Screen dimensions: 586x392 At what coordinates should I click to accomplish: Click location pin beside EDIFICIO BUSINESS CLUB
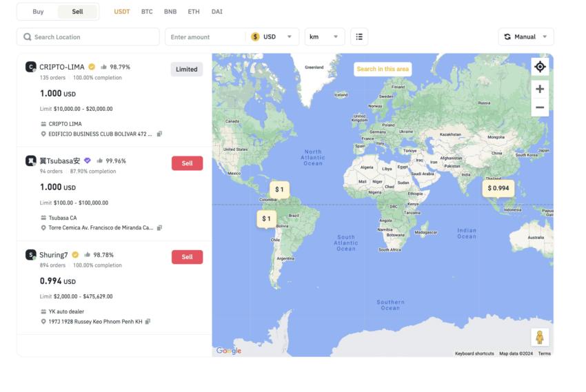point(43,134)
